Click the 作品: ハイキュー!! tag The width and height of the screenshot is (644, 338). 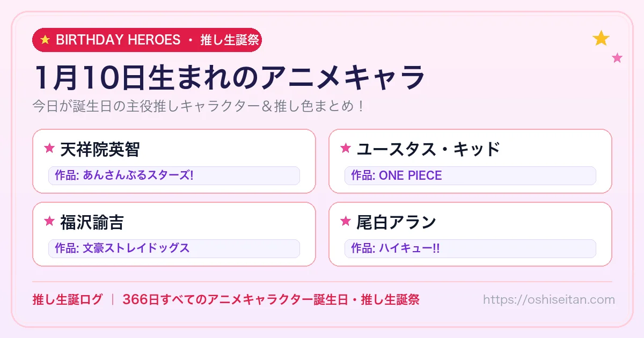[470, 248]
